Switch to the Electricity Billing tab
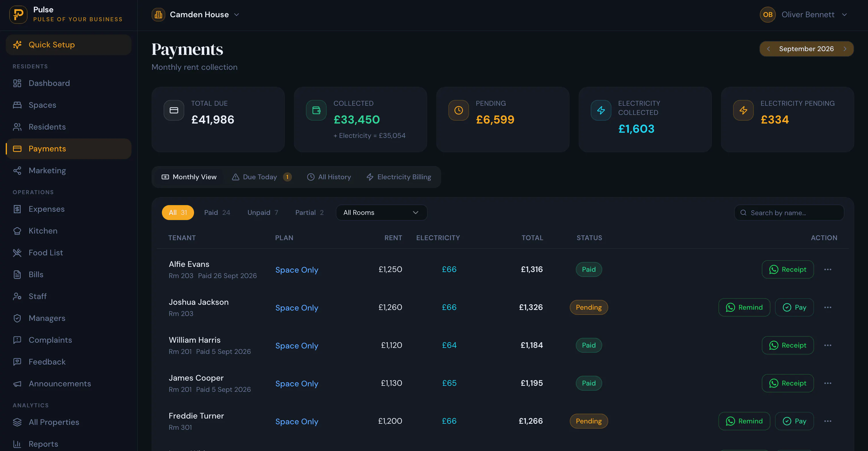Viewport: 868px width, 451px height. [399, 177]
